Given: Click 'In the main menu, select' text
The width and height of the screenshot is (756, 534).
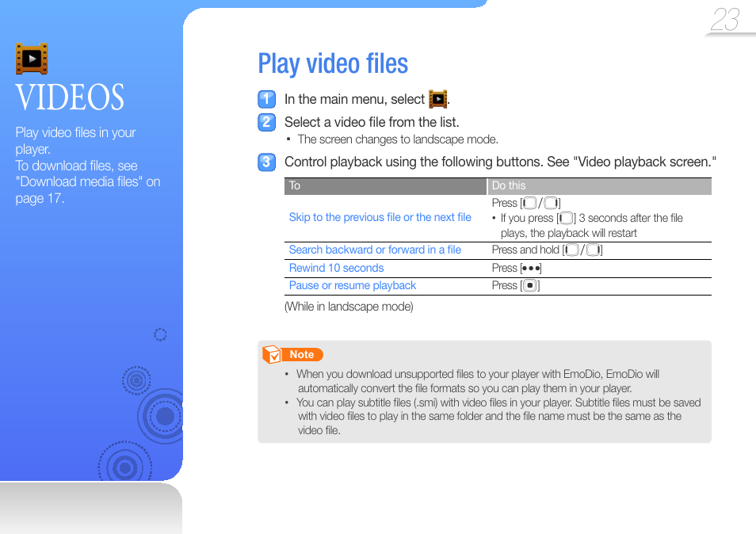Looking at the screenshot, I should pos(354,99).
